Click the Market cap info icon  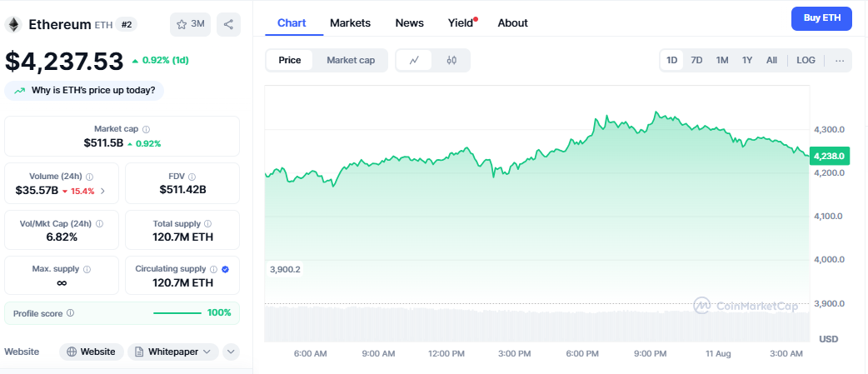pyautogui.click(x=147, y=129)
